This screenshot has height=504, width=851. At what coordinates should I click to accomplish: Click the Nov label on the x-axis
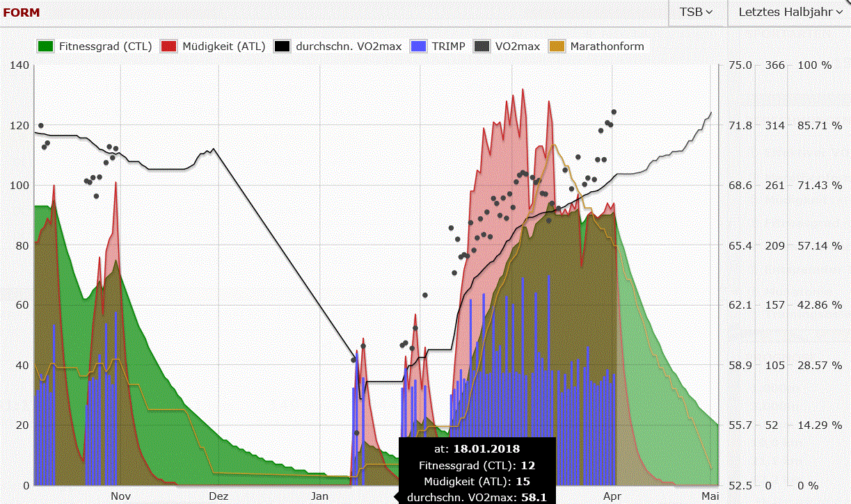coord(120,496)
